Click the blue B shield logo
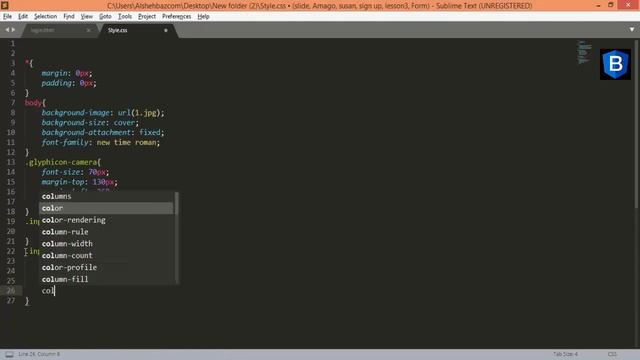 [615, 64]
